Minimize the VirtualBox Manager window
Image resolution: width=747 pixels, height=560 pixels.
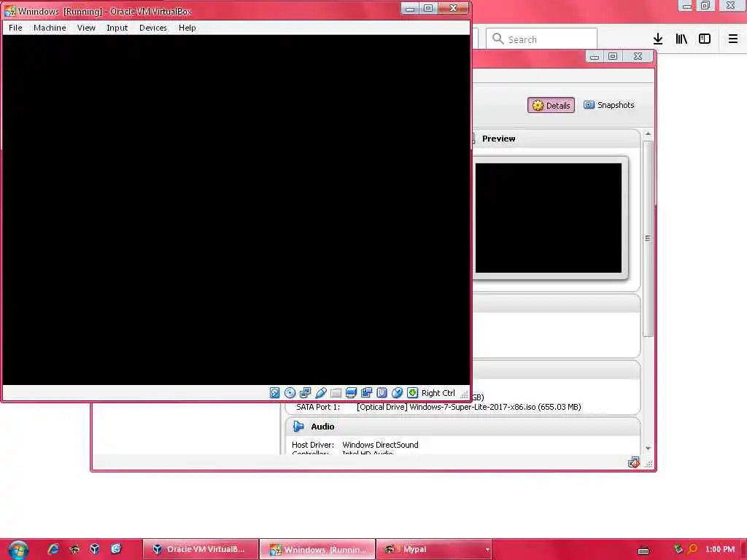(594, 57)
